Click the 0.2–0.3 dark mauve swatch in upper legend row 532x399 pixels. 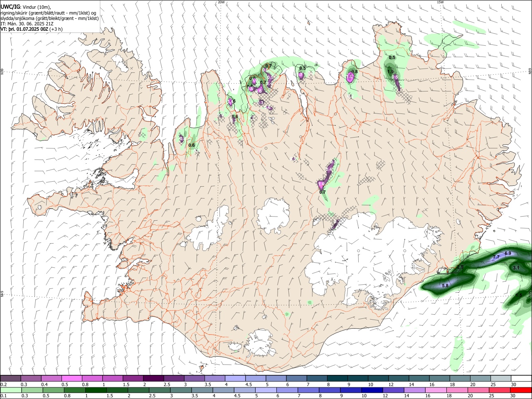coord(11,379)
